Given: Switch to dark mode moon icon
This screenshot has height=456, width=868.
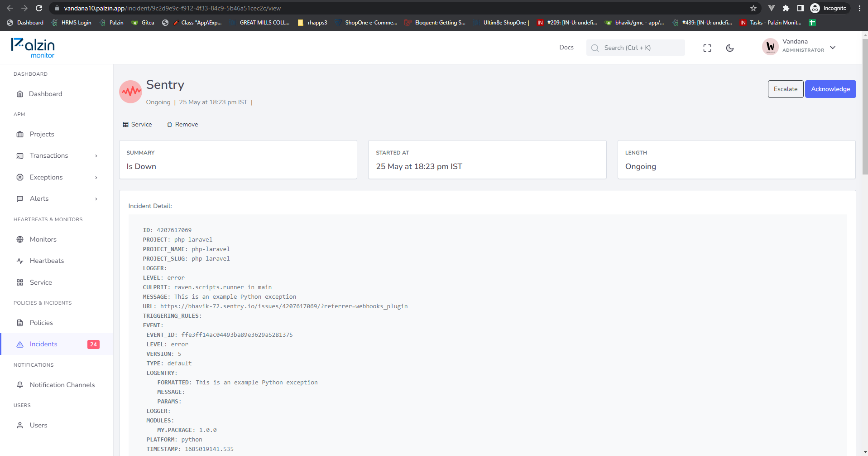Looking at the screenshot, I should pyautogui.click(x=730, y=48).
